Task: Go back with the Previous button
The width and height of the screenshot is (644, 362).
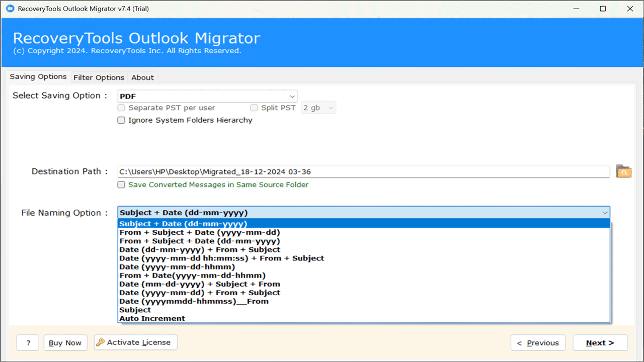Action: click(x=538, y=342)
